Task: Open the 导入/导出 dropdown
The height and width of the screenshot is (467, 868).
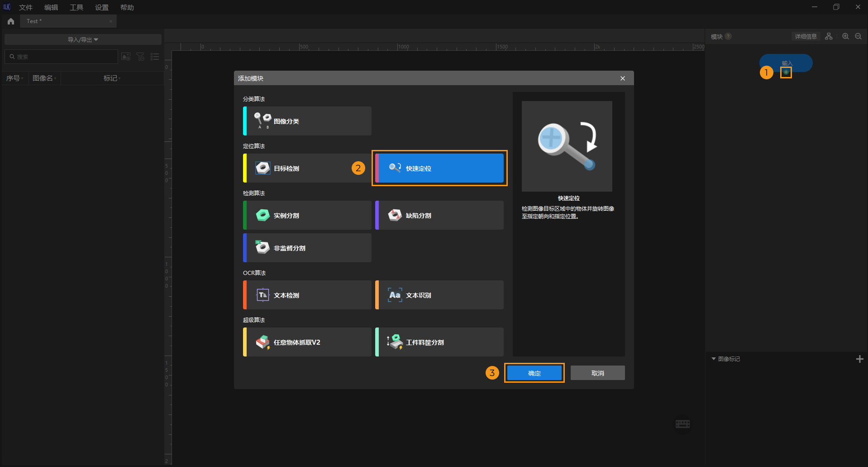Action: [83, 39]
